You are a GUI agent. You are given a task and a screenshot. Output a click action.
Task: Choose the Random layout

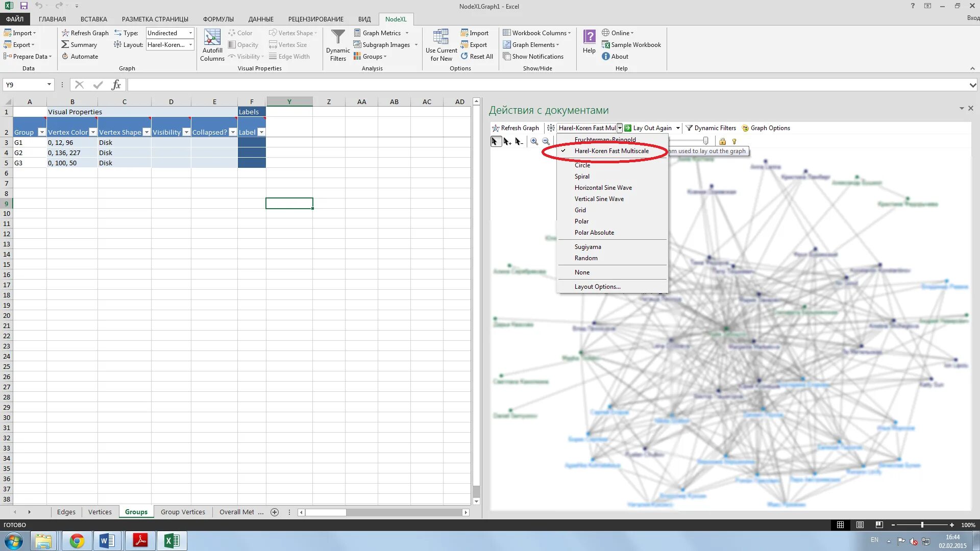pos(586,258)
